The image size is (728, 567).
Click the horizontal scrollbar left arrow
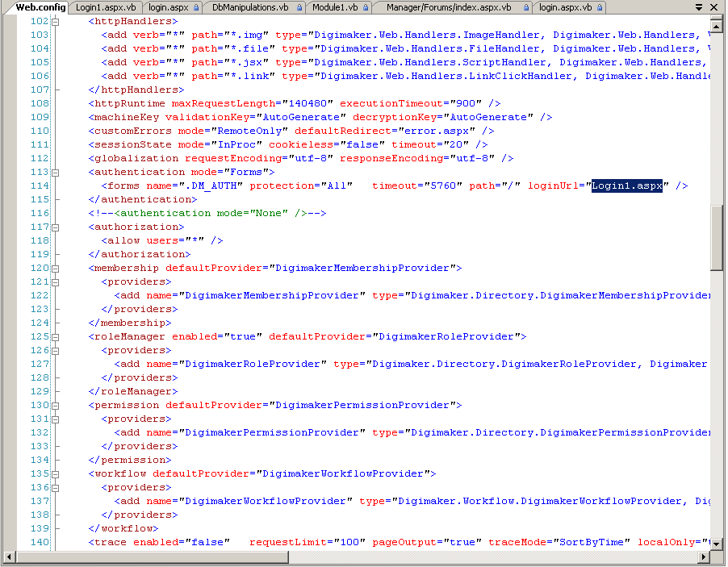click(x=9, y=557)
